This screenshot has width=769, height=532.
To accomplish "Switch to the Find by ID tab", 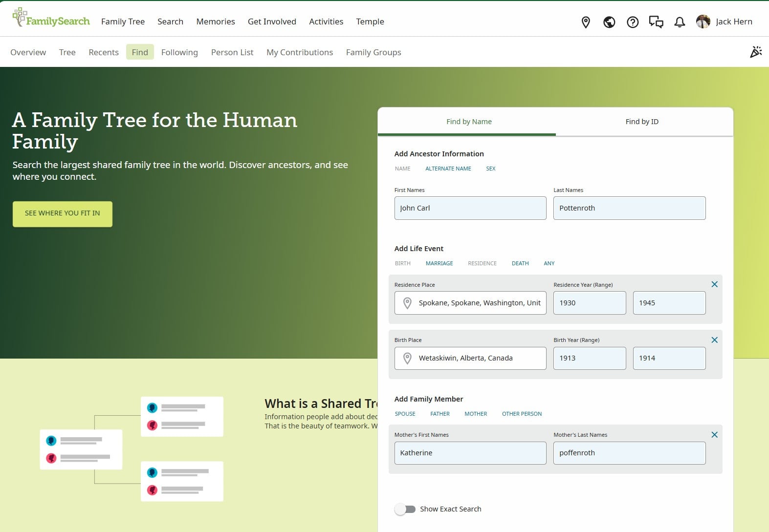I will pyautogui.click(x=644, y=122).
